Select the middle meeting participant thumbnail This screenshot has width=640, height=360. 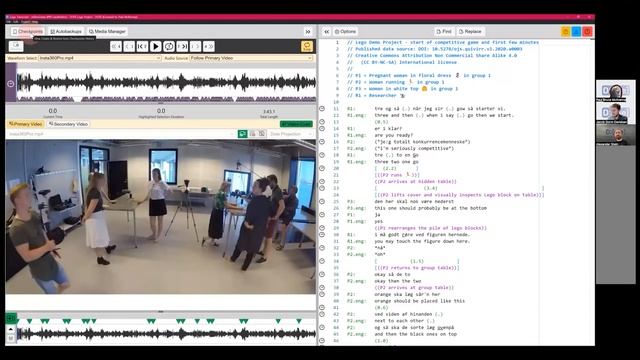click(x=615, y=113)
